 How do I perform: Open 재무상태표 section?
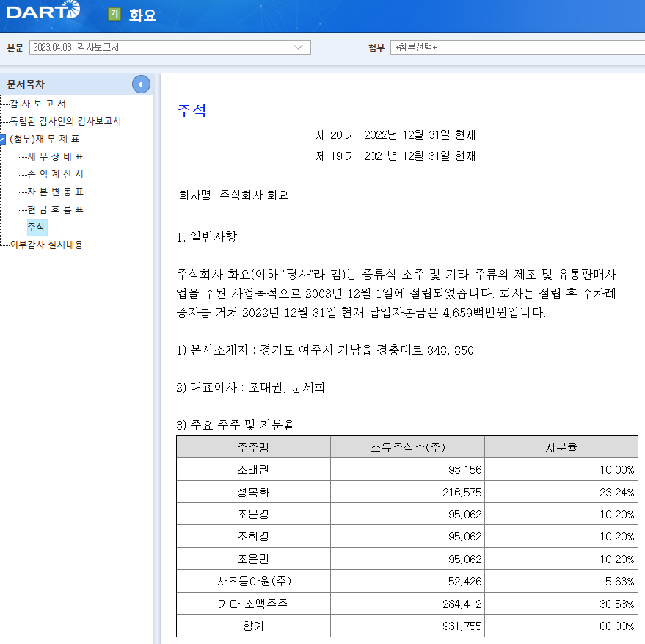click(56, 156)
